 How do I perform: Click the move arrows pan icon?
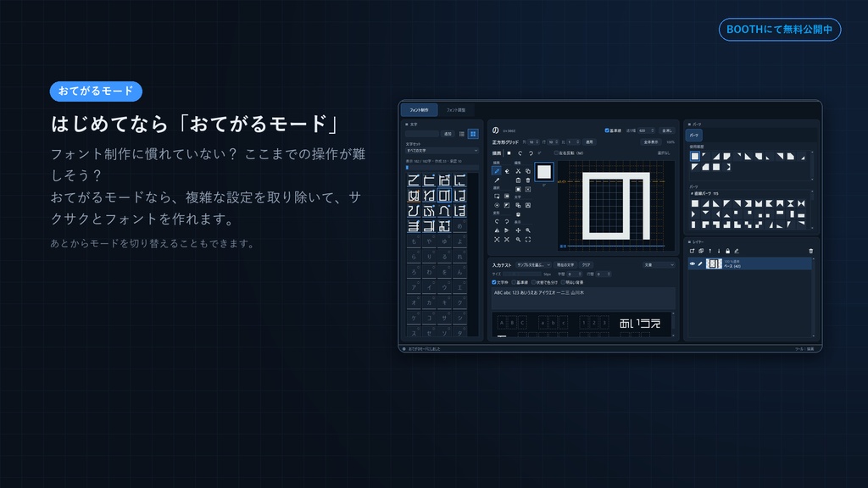point(518,230)
